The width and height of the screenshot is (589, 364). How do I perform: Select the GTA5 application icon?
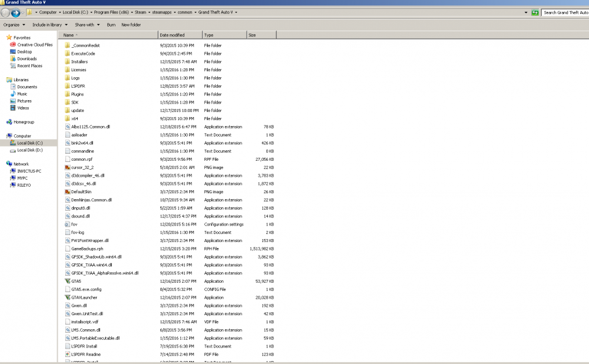[x=67, y=281]
